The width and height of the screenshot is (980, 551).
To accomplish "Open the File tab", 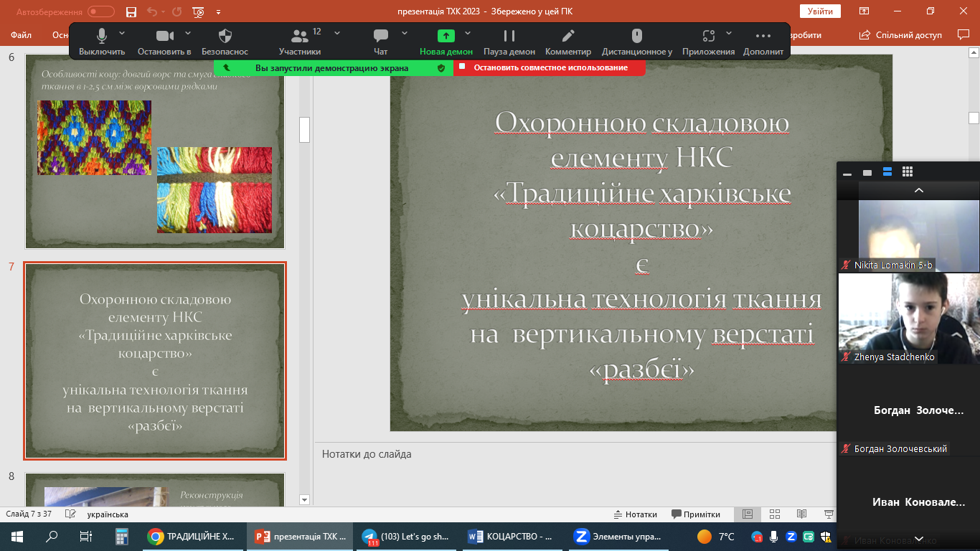I will tap(21, 34).
